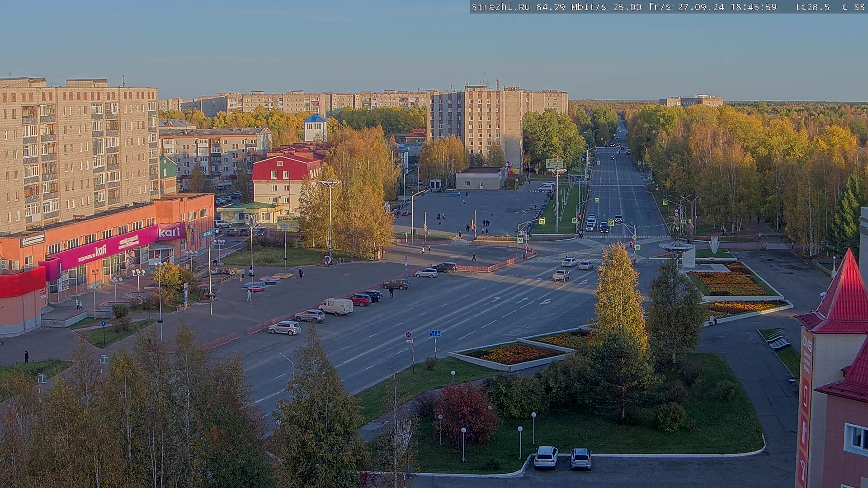The image size is (868, 488).
Task: Click the Strezhi.Ru overlay text
Action: click(x=502, y=7)
